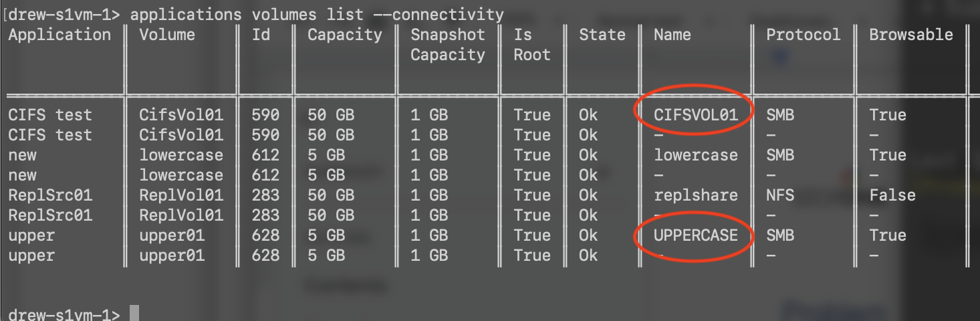The height and width of the screenshot is (321, 980).
Task: Select the Application column header
Action: 59,35
